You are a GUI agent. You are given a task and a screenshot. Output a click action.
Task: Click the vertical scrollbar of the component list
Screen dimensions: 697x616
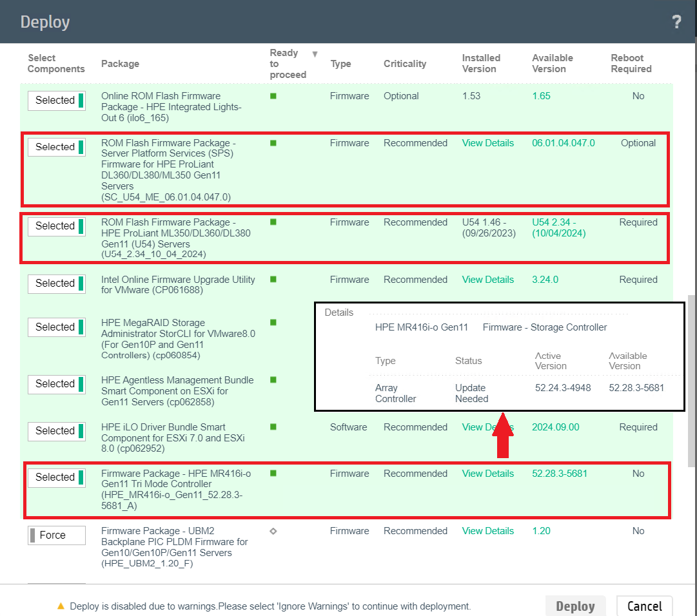[692, 380]
